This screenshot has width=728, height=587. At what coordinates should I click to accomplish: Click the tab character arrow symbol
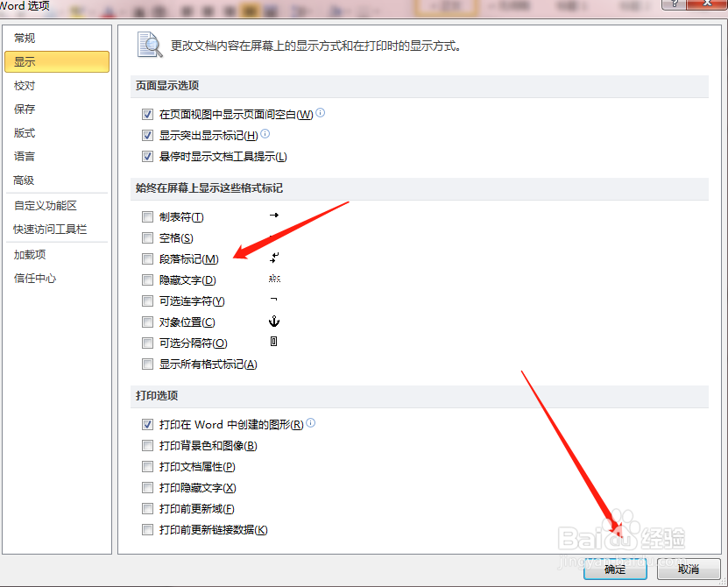[274, 215]
